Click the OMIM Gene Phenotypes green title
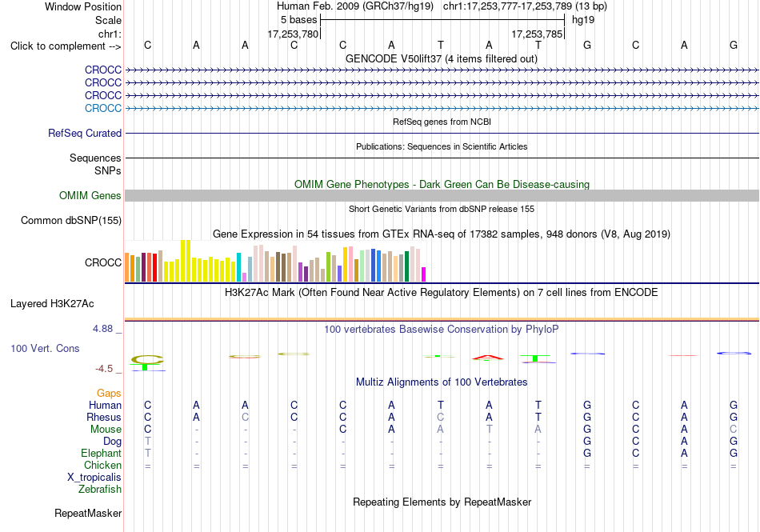 tap(442, 185)
